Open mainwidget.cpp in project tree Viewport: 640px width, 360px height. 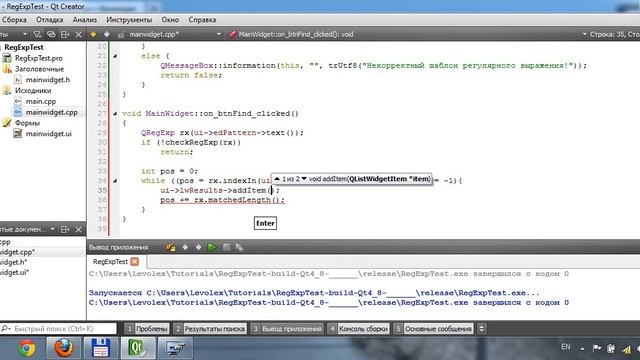[x=51, y=112]
